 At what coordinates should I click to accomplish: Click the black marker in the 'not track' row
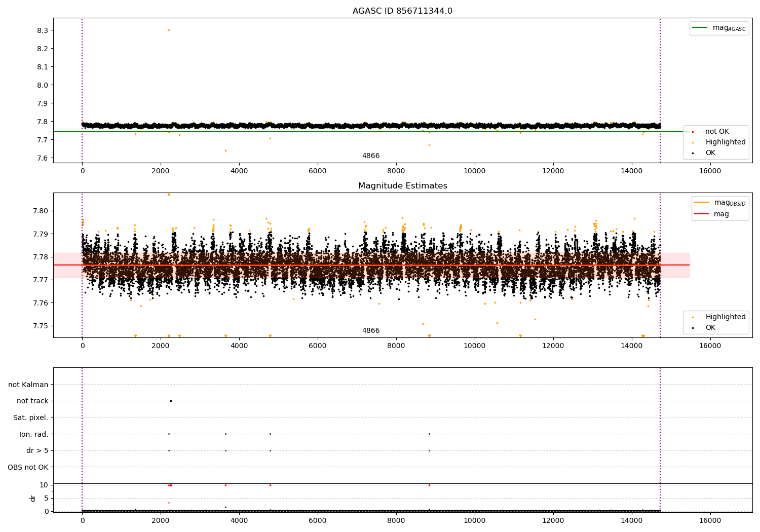pyautogui.click(x=171, y=401)
